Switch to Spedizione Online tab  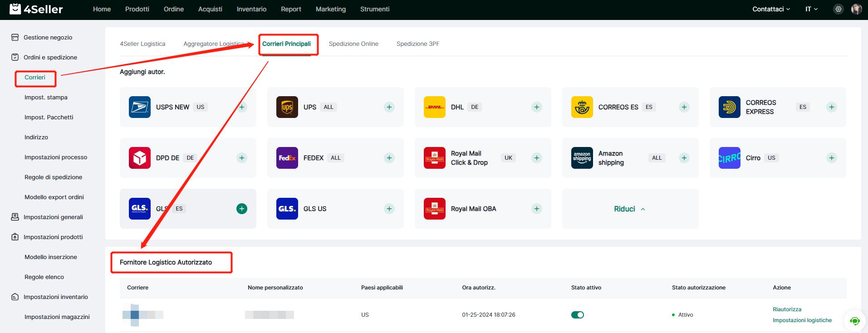pyautogui.click(x=353, y=44)
